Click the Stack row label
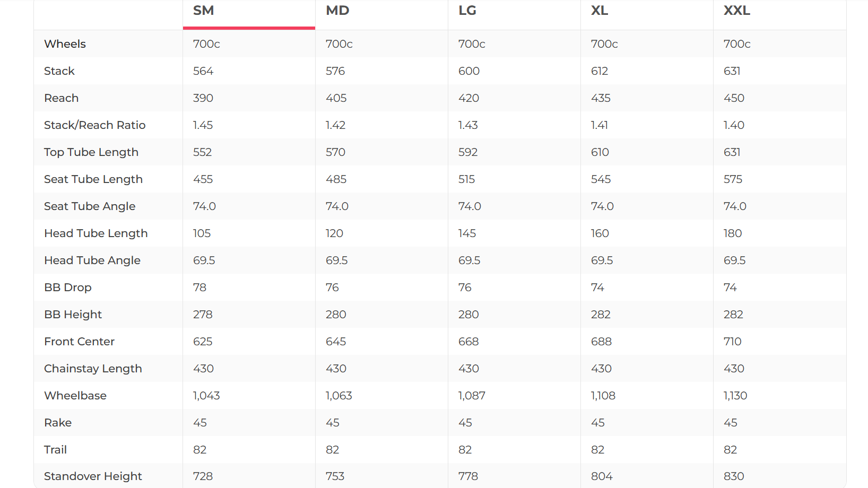868x488 pixels. [59, 71]
